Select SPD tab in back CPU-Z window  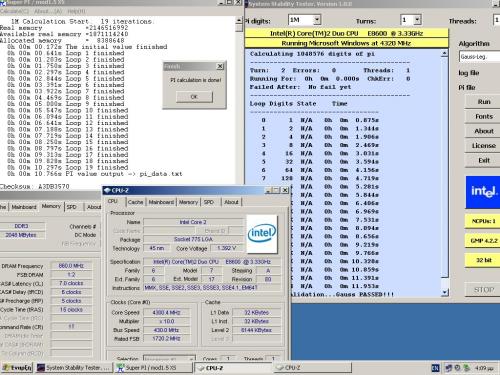pyautogui.click(x=72, y=207)
